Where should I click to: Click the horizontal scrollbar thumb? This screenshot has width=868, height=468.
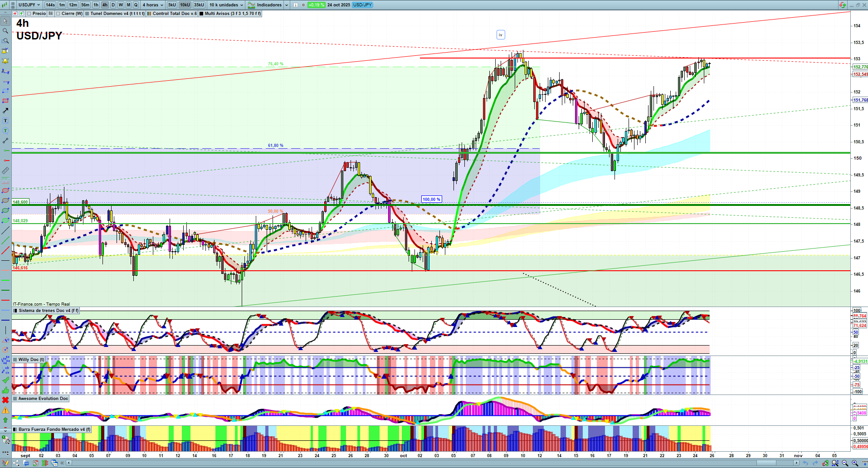click(x=766, y=463)
